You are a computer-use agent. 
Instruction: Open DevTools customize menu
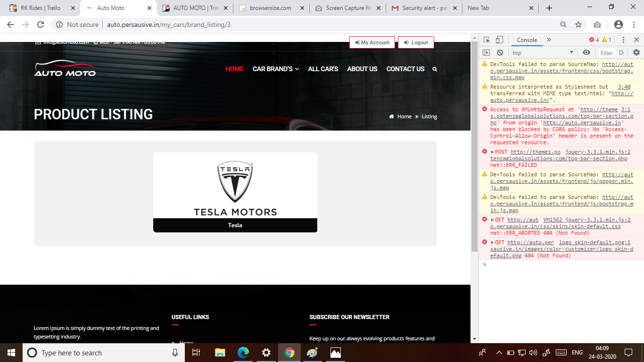click(x=623, y=40)
